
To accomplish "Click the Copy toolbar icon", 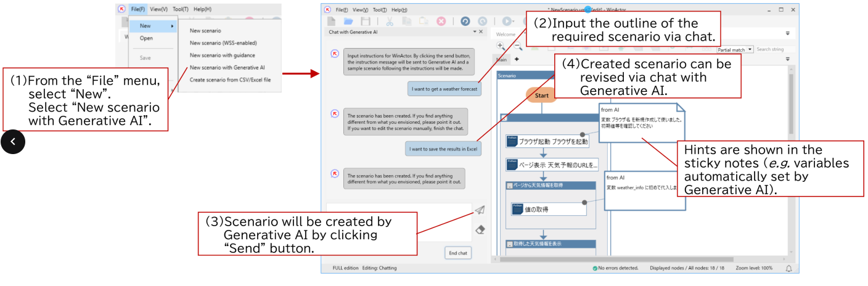I will pyautogui.click(x=407, y=21).
